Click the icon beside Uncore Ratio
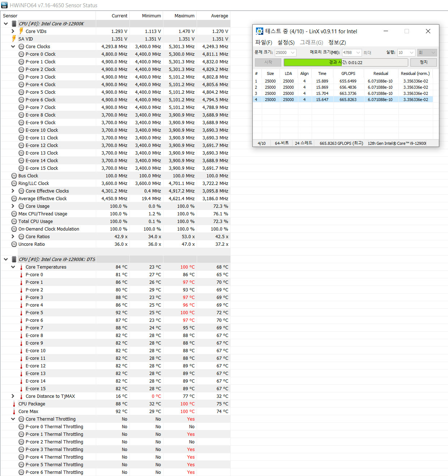Screen dimensions: 448x476 14,244
